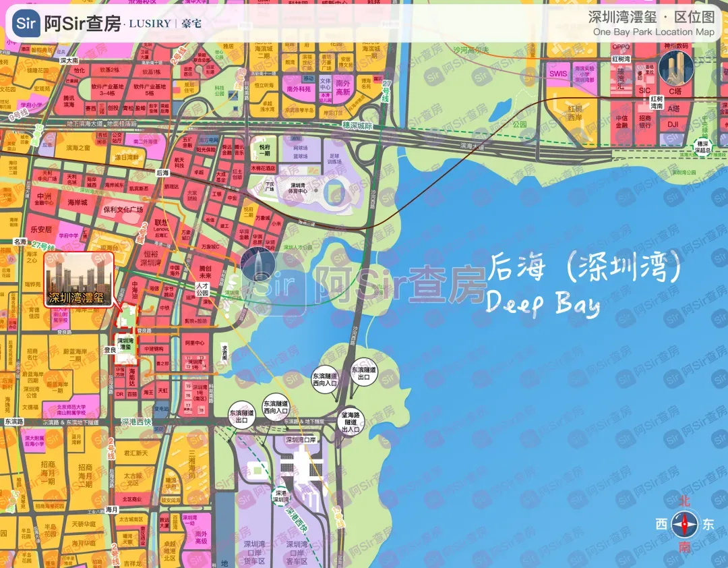
Task: Click the OPPO building label
Action: 621,47
